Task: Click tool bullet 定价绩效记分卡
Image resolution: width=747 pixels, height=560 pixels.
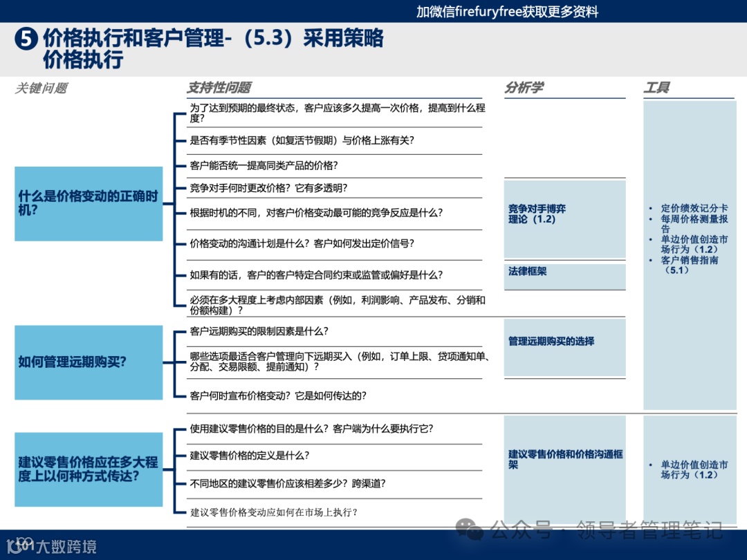Action: pyautogui.click(x=694, y=208)
